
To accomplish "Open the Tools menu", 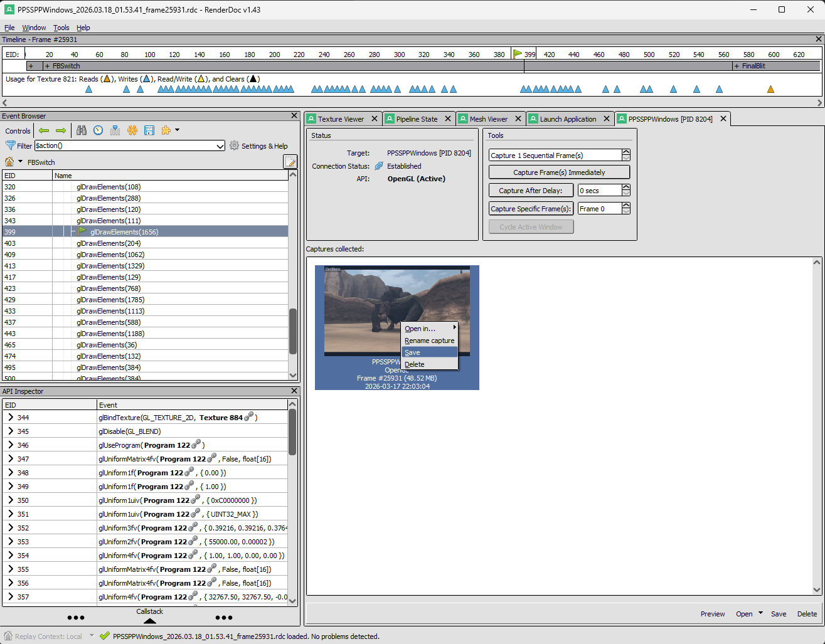I will point(61,28).
